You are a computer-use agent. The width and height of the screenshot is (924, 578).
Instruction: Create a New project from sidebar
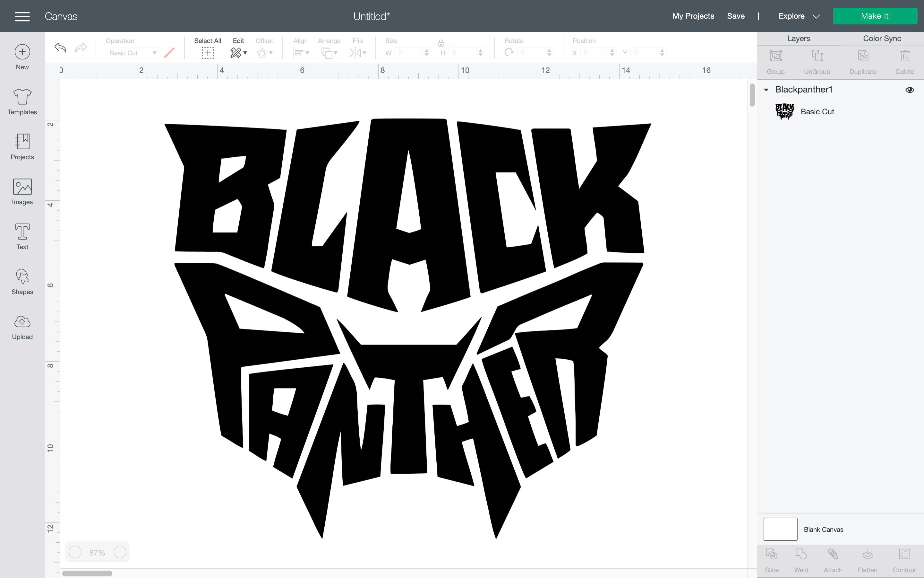point(22,57)
